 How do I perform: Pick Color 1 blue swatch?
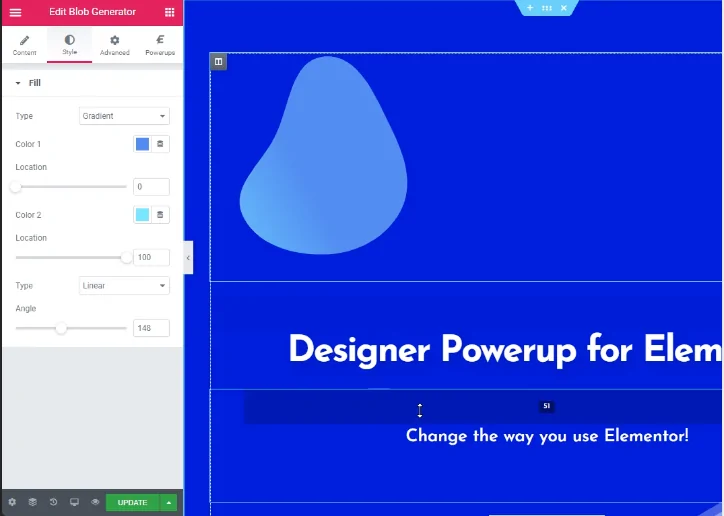[x=142, y=144]
